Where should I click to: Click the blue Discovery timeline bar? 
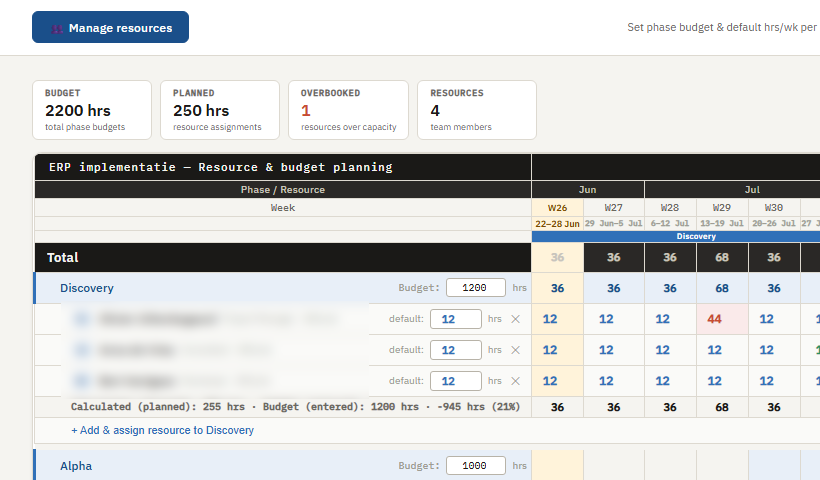point(676,236)
